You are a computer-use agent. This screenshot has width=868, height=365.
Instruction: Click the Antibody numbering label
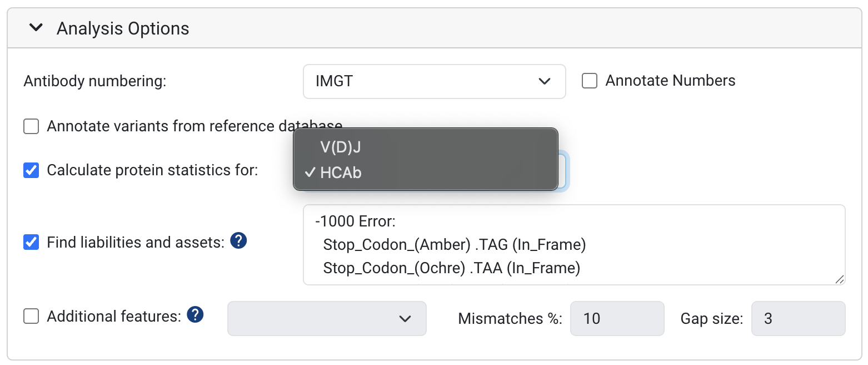(x=95, y=82)
